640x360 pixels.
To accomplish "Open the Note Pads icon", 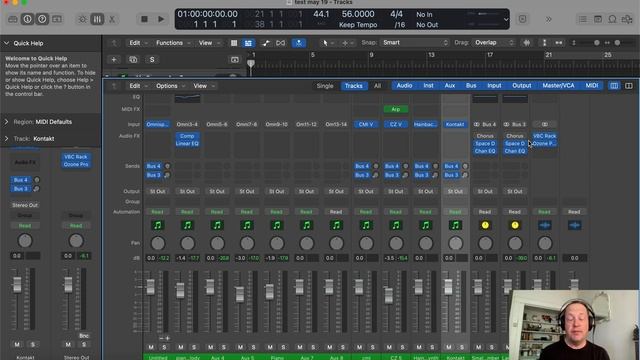I will (x=598, y=19).
